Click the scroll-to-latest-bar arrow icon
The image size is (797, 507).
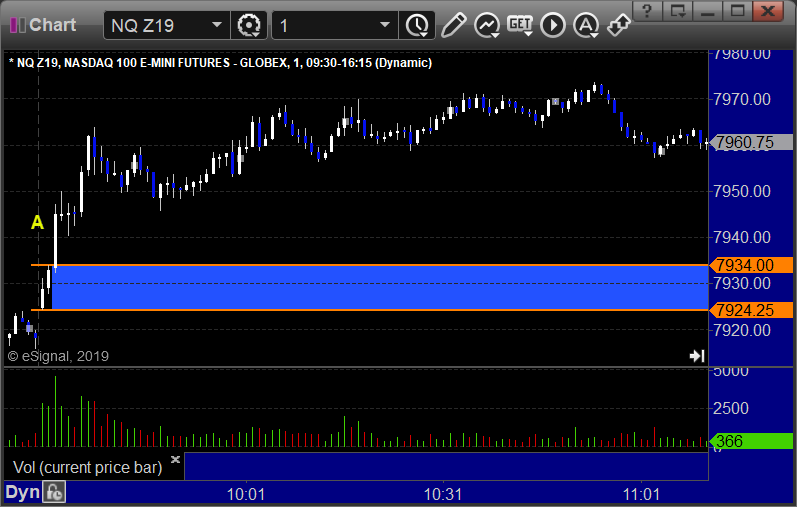tap(697, 355)
